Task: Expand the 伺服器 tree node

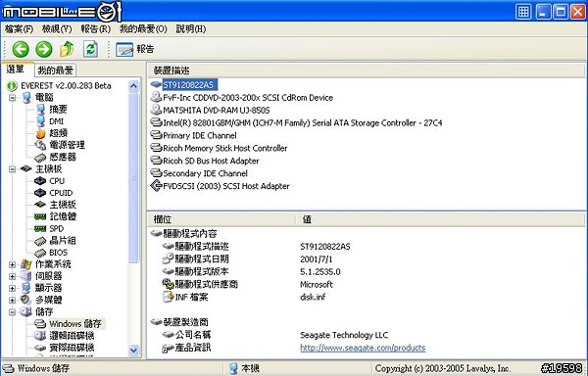Action: click(13, 276)
